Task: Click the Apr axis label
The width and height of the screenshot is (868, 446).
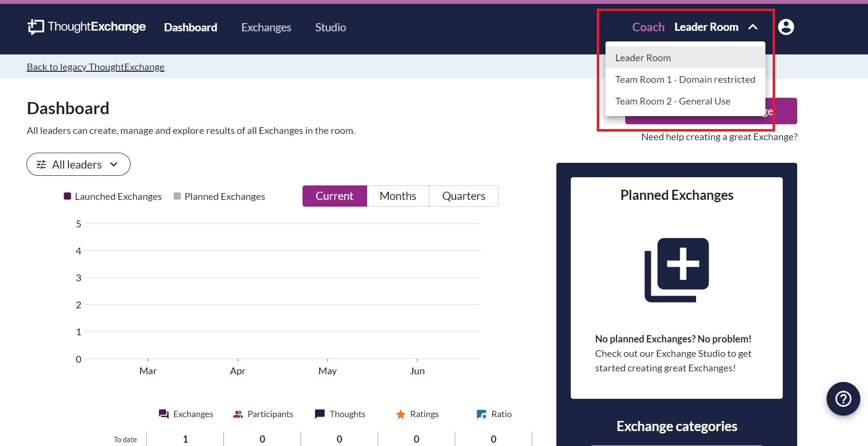Action: [x=237, y=371]
